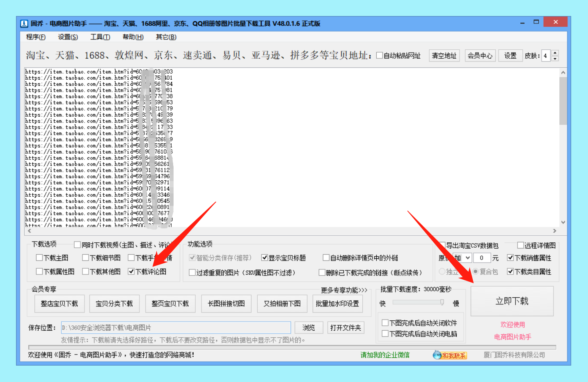Decrease the 皮肤 skin number with down arrow

click(555, 58)
